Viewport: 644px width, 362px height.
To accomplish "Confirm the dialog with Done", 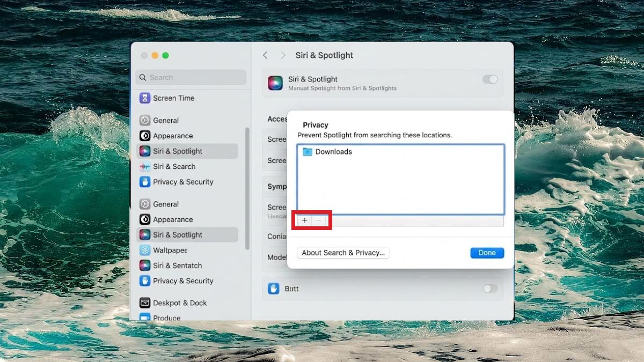I will 487,253.
